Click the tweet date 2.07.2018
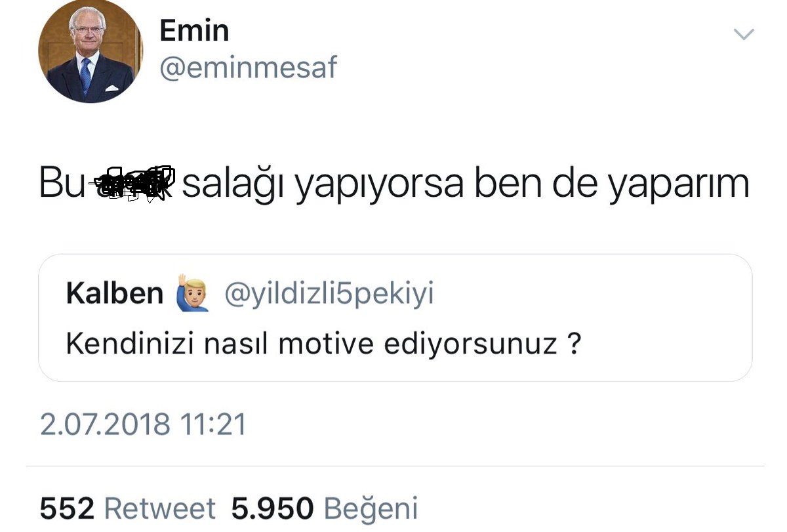The height and width of the screenshot is (532, 787). tap(105, 424)
